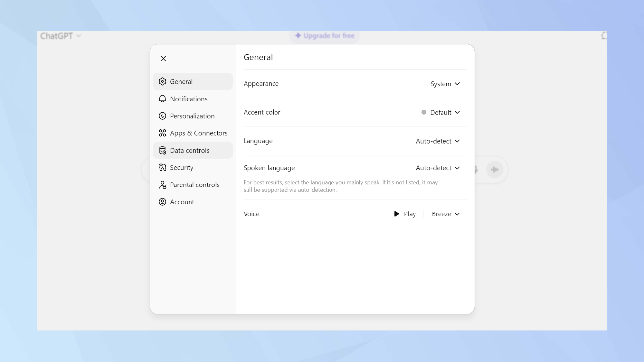Close the settings dialog with X
The height and width of the screenshot is (362, 644).
(x=163, y=59)
